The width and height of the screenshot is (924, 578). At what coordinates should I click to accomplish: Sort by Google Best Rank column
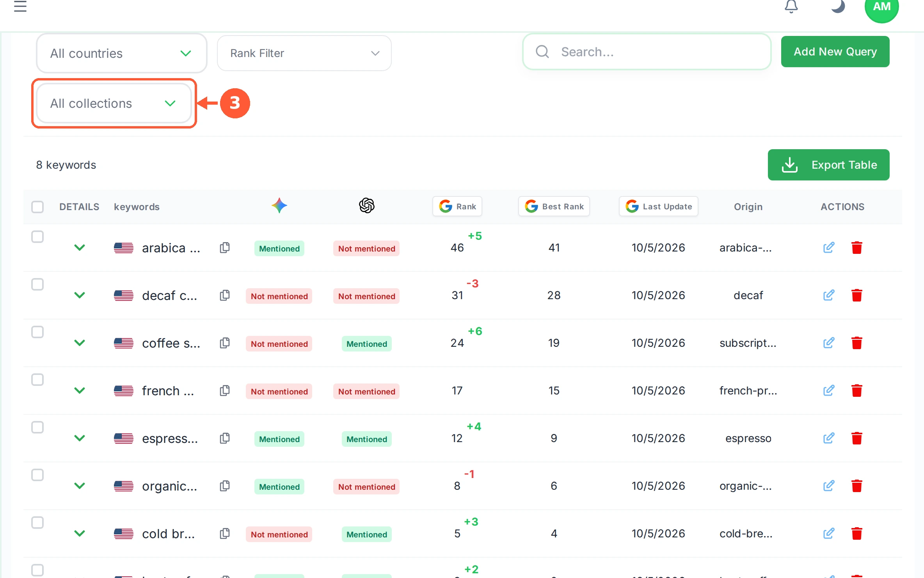[554, 206]
